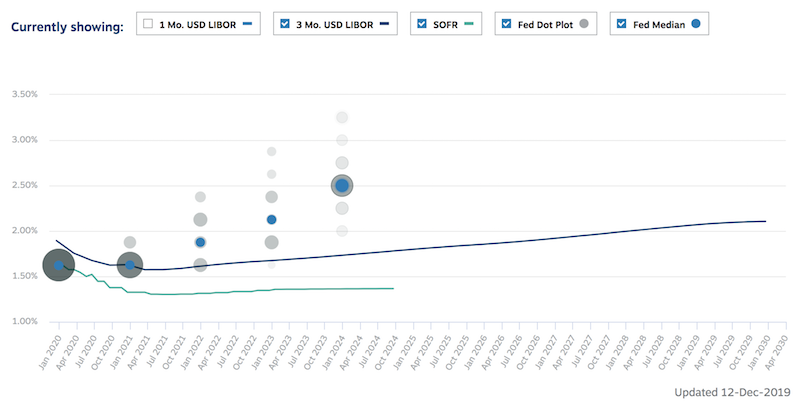The height and width of the screenshot is (404, 800).
Task: Click the Fed Dot Plot label
Action: click(545, 24)
